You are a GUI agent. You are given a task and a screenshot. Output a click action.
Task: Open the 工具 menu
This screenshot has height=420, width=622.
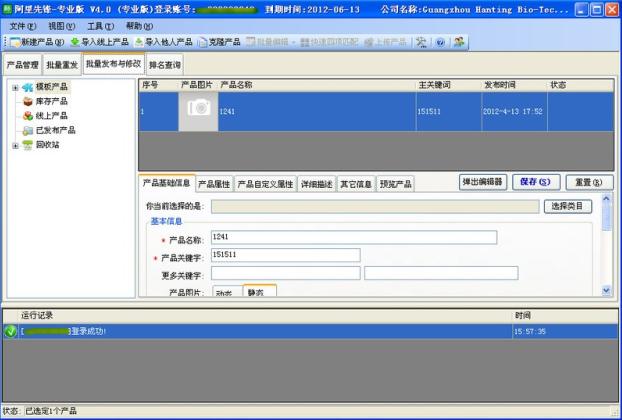(100, 26)
